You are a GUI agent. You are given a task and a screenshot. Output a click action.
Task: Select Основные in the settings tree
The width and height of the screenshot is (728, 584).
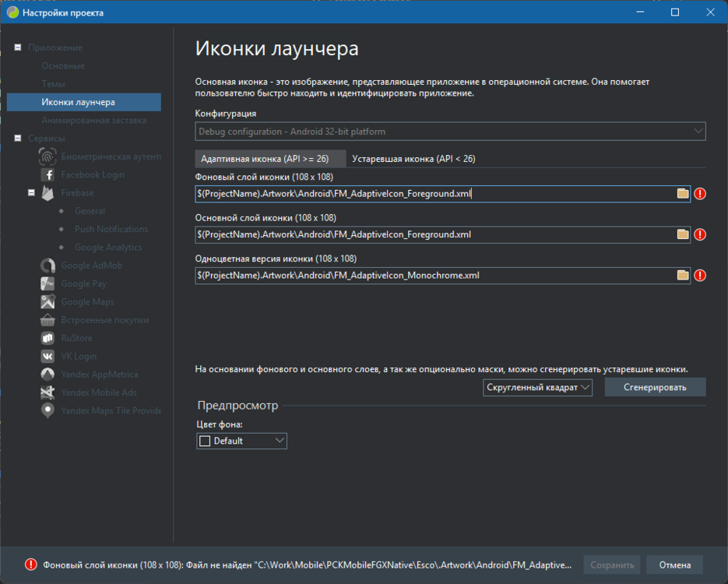point(63,66)
